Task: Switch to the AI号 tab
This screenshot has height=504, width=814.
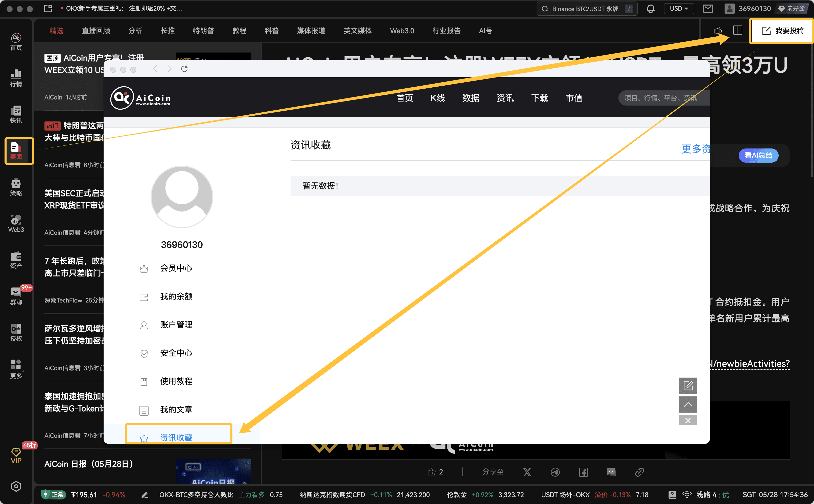Action: (485, 31)
